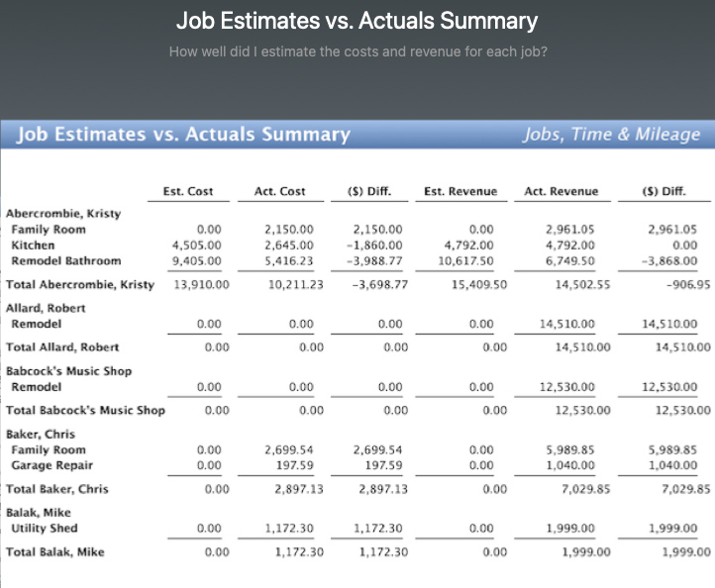Select the Utility Shed job label
715x588 pixels.
click(45, 529)
